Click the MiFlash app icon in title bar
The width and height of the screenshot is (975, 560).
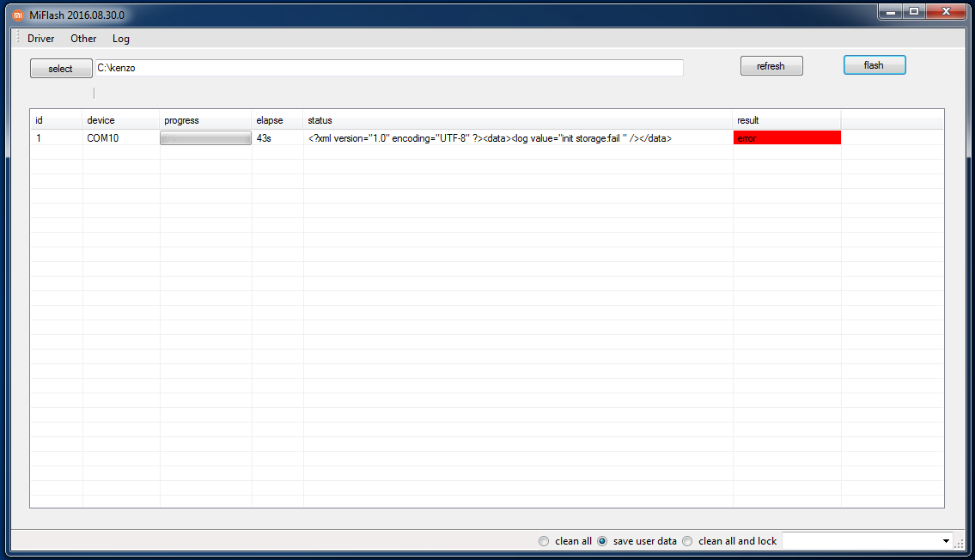tap(17, 15)
